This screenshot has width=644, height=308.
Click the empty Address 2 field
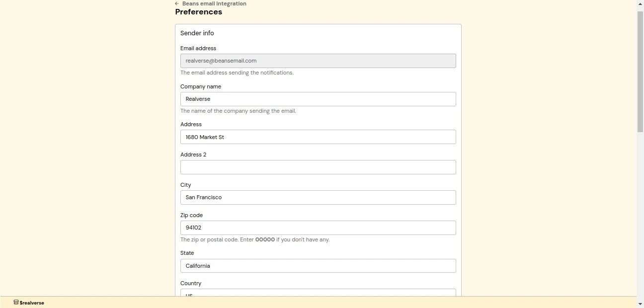pos(318,167)
